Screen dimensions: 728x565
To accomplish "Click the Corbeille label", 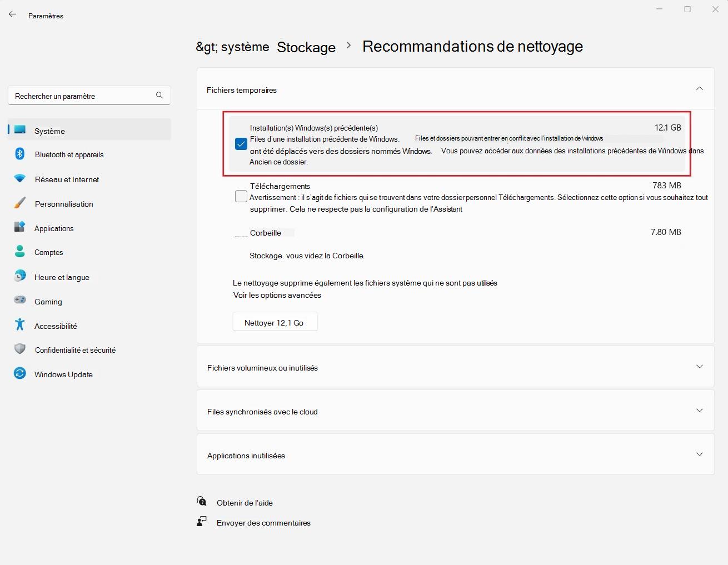I will pos(266,233).
